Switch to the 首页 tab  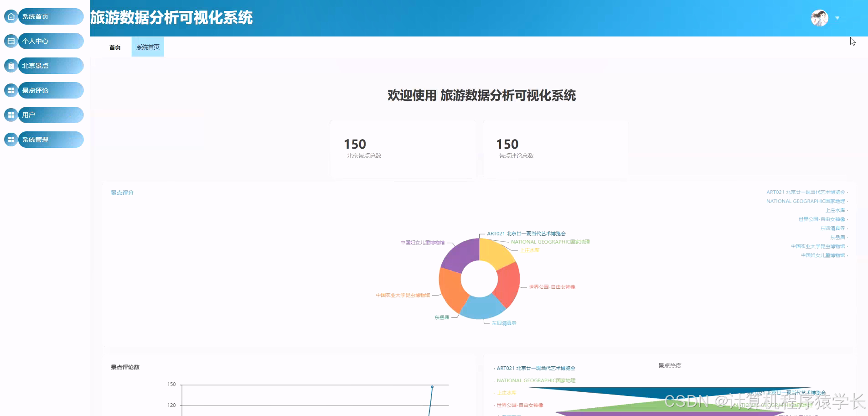pos(114,47)
